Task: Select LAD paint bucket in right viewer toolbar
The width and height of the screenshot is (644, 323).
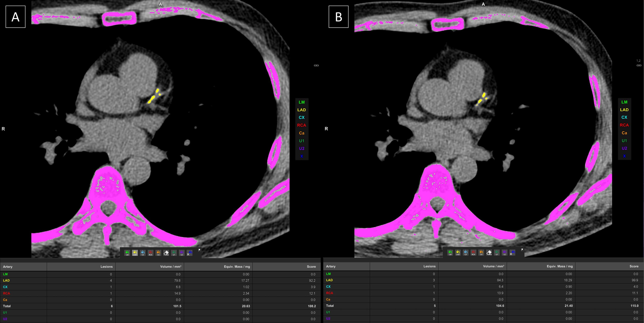Action: (458, 253)
